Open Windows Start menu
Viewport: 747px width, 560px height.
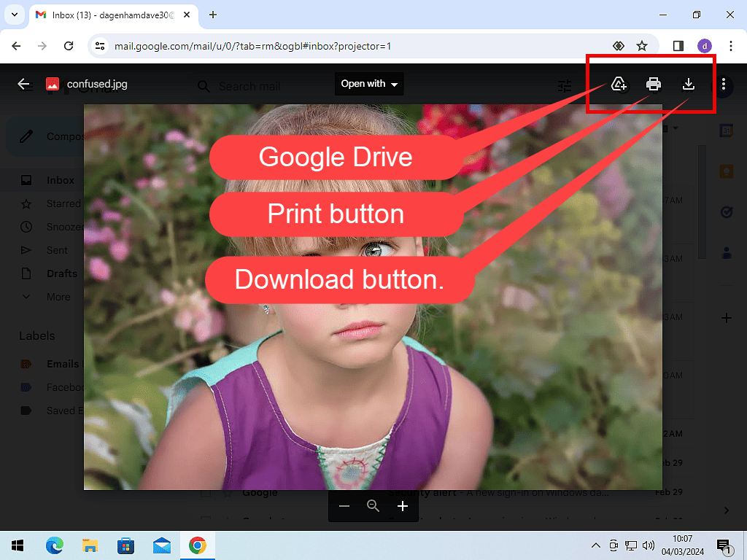pos(18,545)
